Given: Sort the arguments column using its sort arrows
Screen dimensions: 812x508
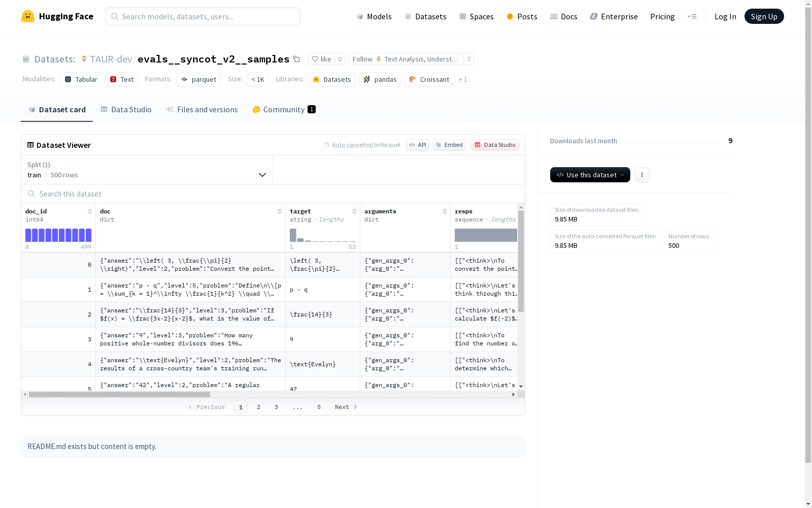Looking at the screenshot, I should tap(445, 211).
